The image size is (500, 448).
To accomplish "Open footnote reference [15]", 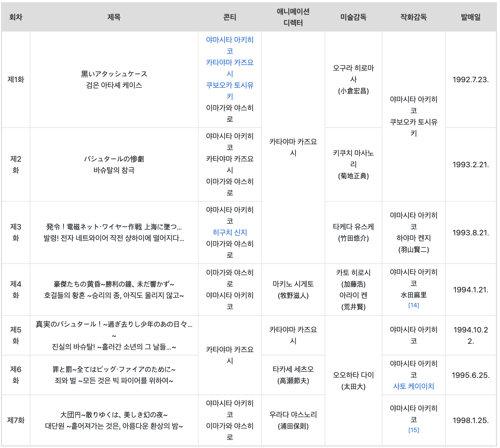I will coord(413,430).
